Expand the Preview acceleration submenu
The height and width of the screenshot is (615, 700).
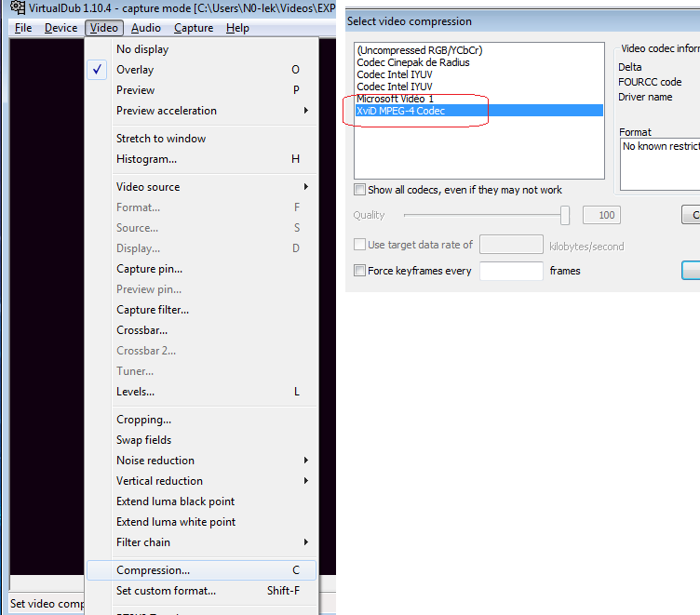click(201, 111)
